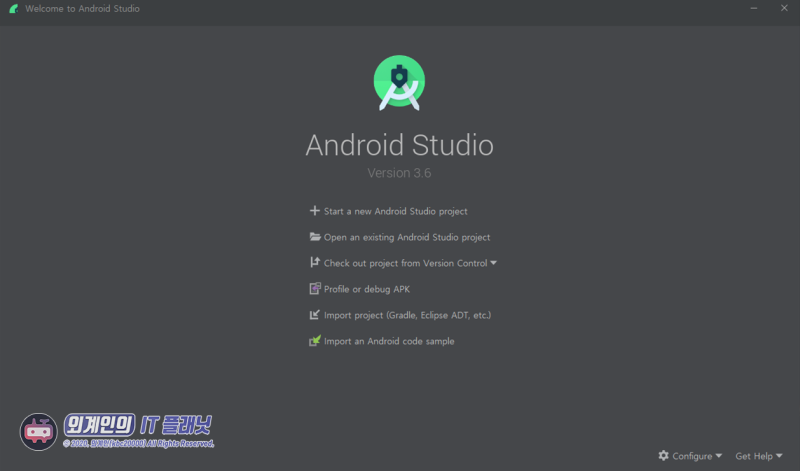Click the Android Studio logo in the title bar
800x471 pixels.
pos(14,9)
